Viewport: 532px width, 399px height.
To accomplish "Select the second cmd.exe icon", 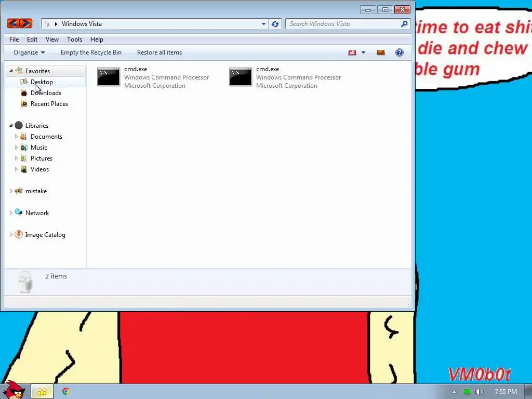I will coord(241,77).
